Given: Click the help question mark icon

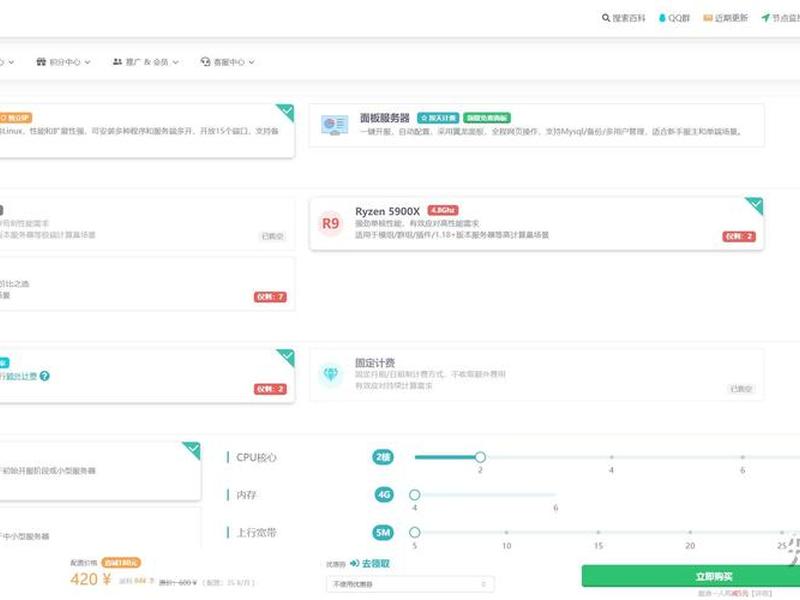Looking at the screenshot, I should [x=45, y=376].
